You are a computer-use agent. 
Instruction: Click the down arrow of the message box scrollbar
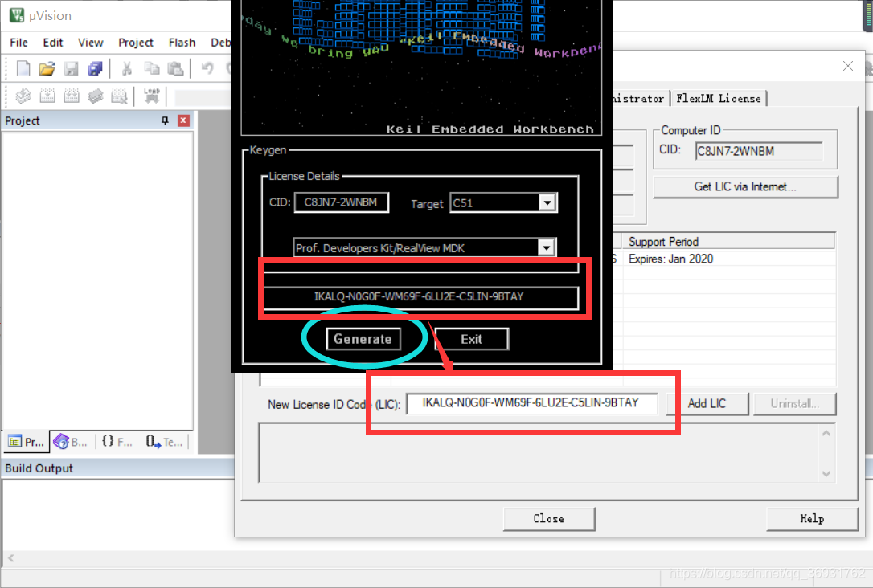point(826,474)
